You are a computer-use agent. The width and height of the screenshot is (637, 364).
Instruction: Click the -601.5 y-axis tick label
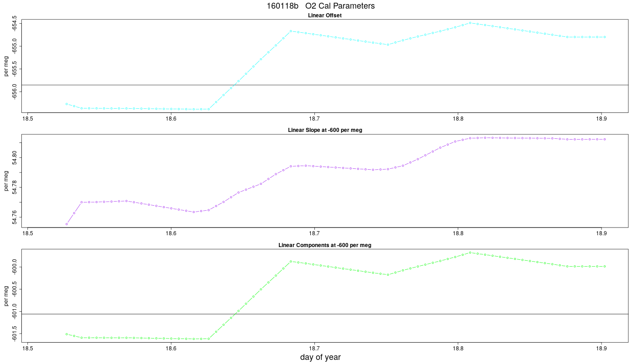15,334
